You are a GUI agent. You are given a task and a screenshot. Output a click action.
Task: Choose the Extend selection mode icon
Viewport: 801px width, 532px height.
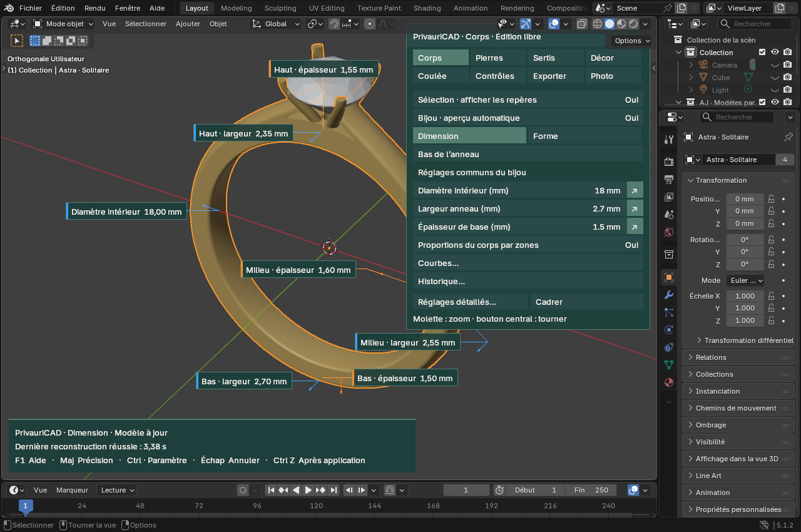[47, 41]
